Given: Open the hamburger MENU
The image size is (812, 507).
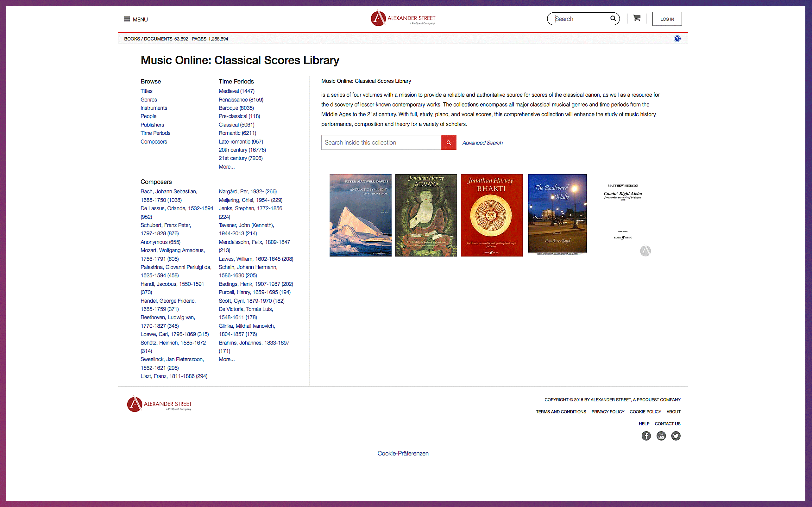Looking at the screenshot, I should (x=135, y=19).
